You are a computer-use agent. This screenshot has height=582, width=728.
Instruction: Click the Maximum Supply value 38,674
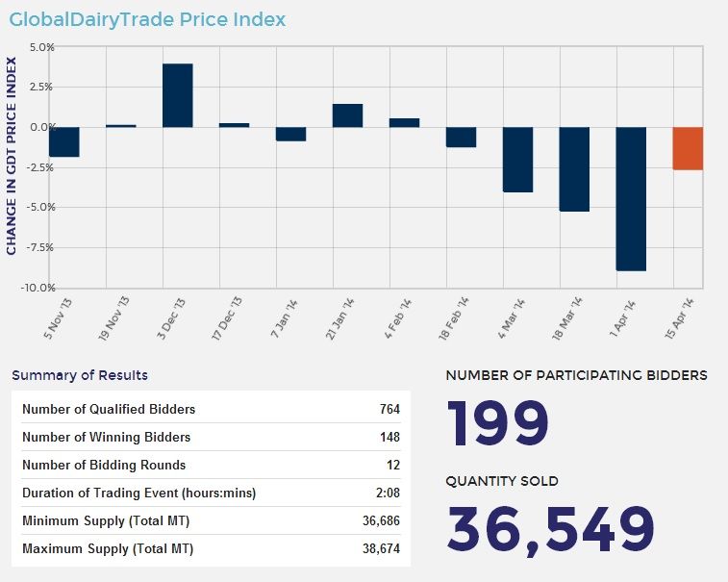coord(381,548)
